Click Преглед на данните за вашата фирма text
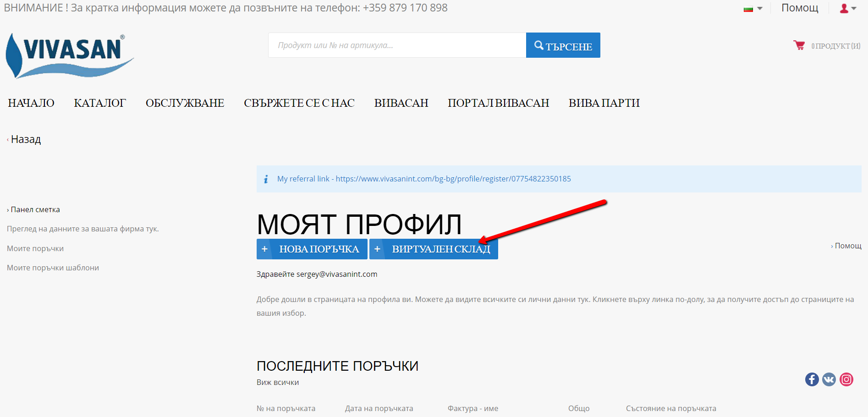 tap(83, 229)
